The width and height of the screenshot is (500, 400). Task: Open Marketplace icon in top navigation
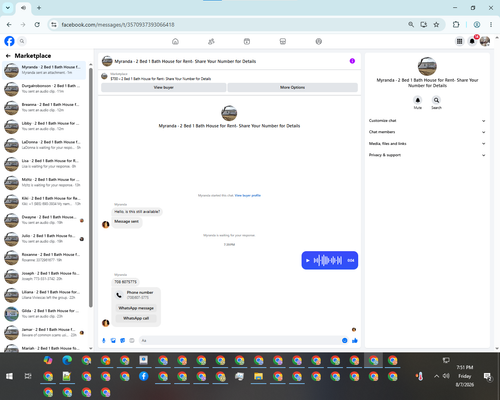(x=283, y=41)
